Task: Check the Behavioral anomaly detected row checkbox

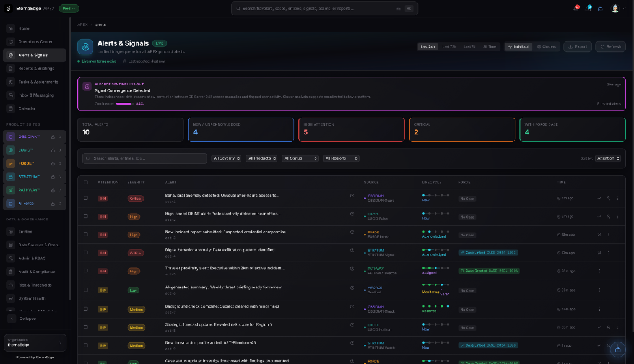Action: click(x=85, y=198)
